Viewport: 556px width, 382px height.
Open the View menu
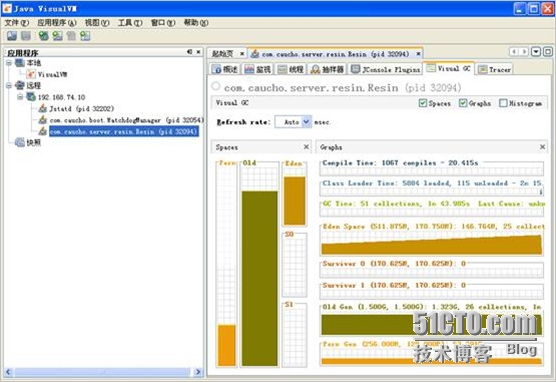click(97, 23)
